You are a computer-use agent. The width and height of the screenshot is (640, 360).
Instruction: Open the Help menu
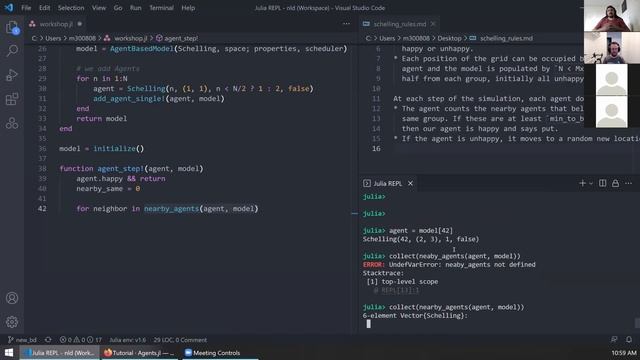pyautogui.click(x=188, y=8)
